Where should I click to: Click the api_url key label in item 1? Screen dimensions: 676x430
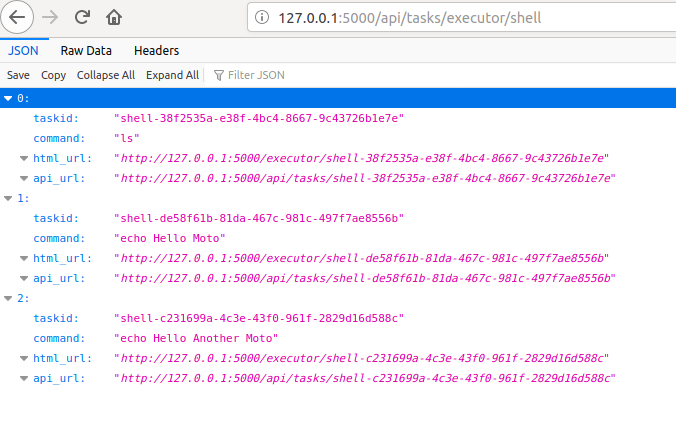click(59, 278)
